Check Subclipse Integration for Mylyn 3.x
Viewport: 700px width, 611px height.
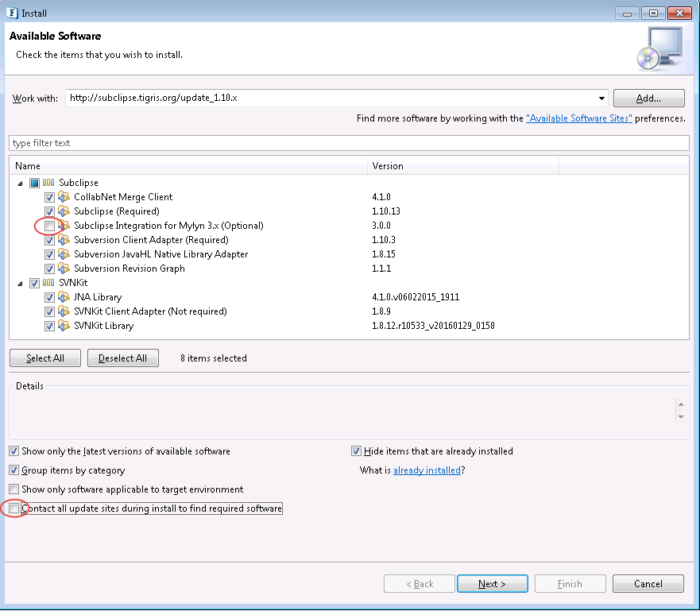[49, 226]
